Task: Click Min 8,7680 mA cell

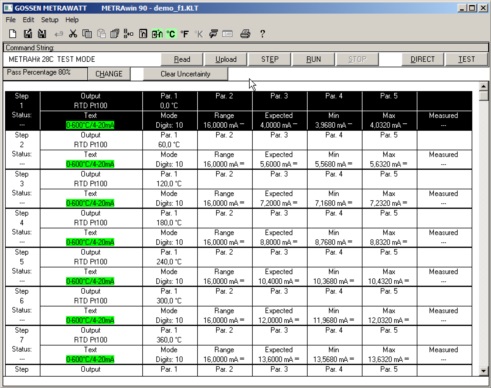Action: coord(334,238)
